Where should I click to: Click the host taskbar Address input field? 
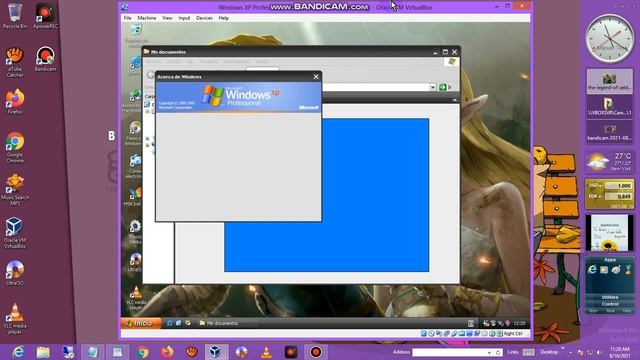(x=449, y=352)
